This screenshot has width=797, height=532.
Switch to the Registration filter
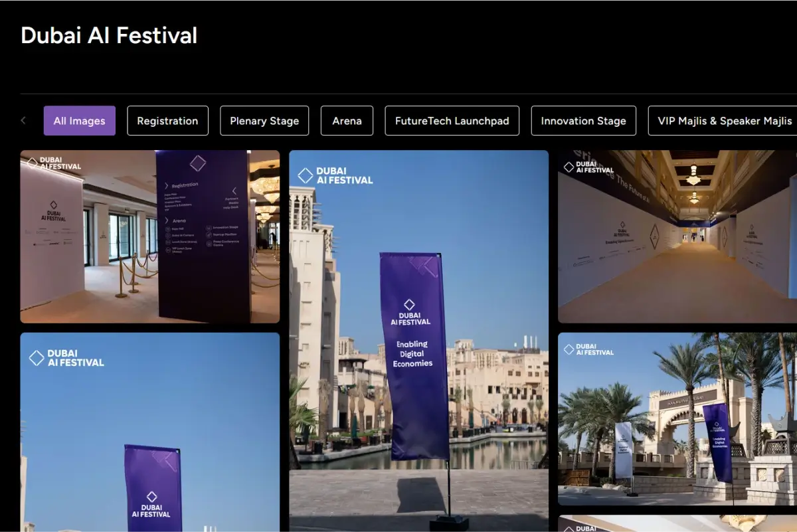pyautogui.click(x=167, y=121)
